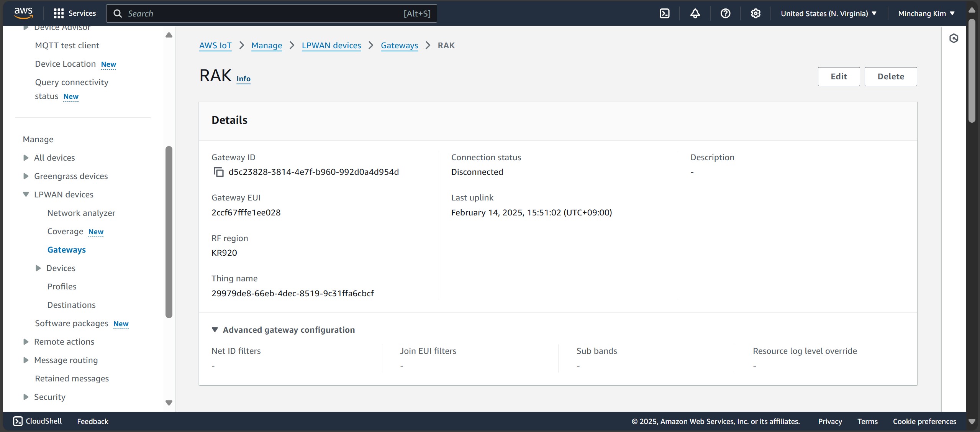Open Network analyzer

tap(81, 213)
